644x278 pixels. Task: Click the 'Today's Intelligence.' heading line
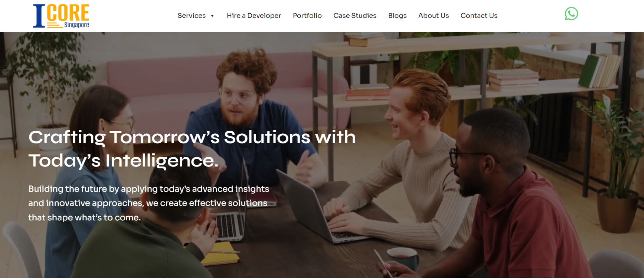coord(124,161)
